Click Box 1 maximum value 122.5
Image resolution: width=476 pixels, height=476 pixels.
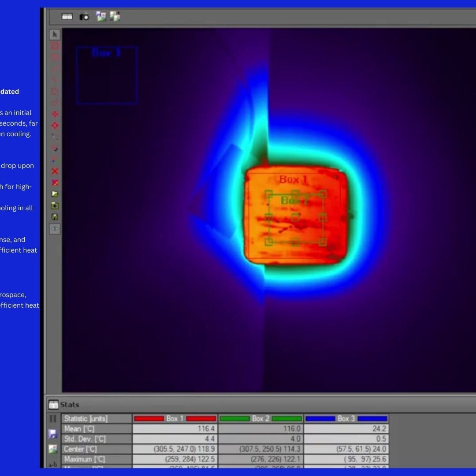point(175,459)
